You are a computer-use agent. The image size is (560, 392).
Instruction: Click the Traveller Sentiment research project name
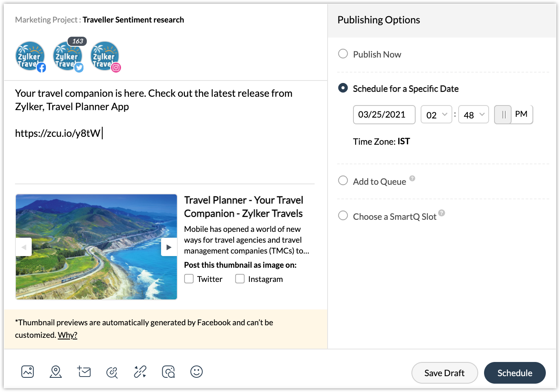click(133, 20)
